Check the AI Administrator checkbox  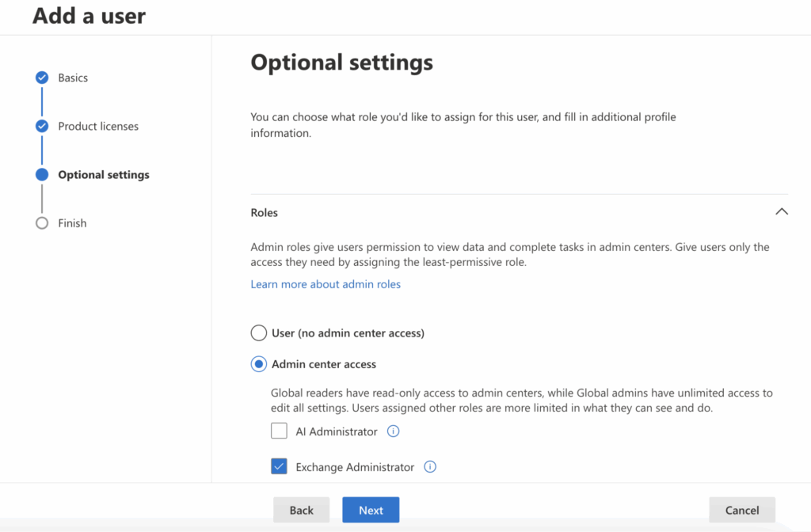pos(279,431)
